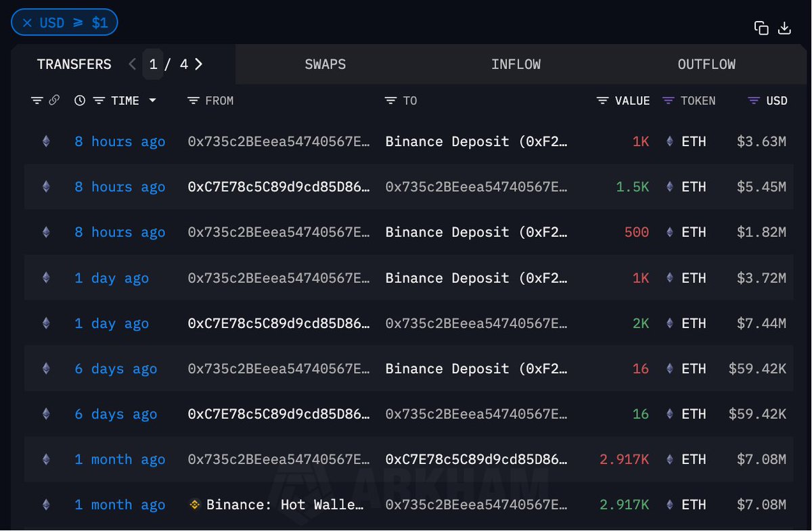Click ETH token icon in $7.44M row

670,323
